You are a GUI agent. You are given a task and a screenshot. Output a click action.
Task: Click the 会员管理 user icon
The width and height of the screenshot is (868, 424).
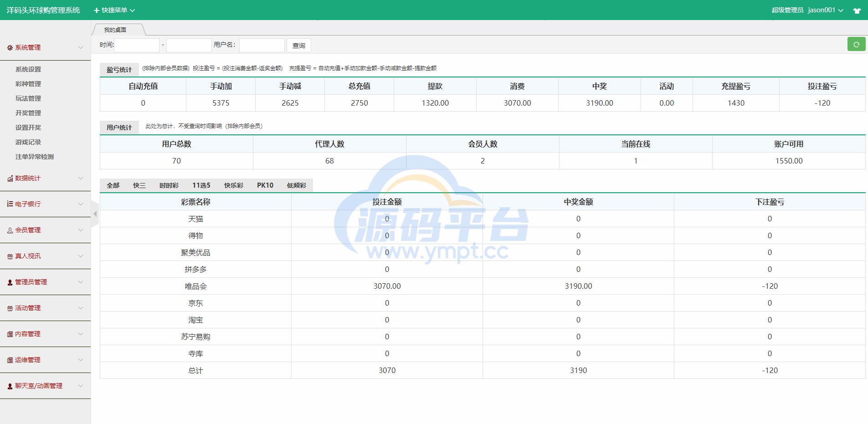pyautogui.click(x=10, y=230)
